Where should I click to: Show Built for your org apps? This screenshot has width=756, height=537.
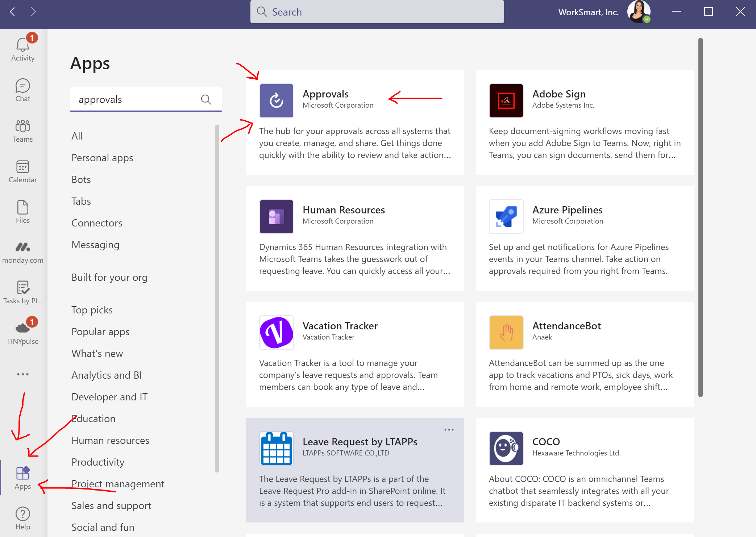pos(109,277)
